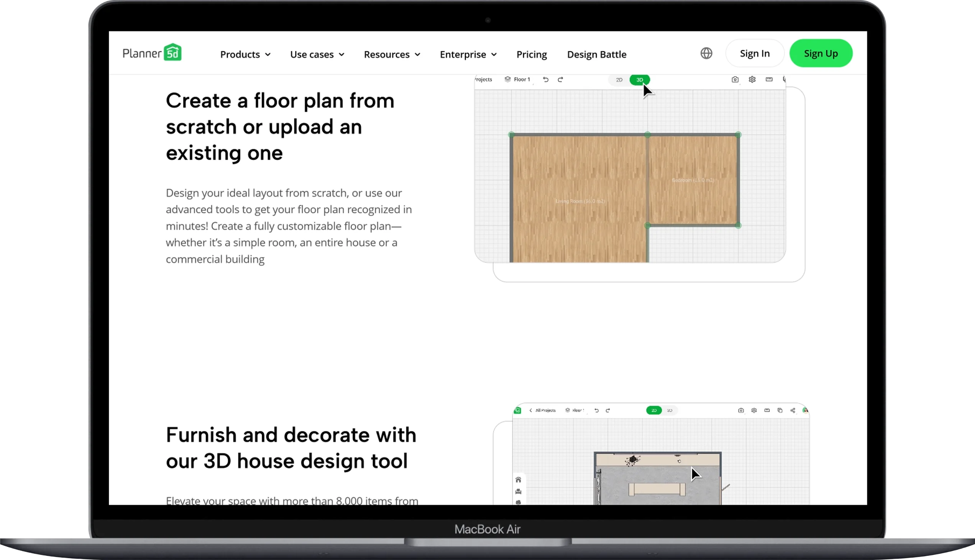
Task: Switch upper editor to 3D view
Action: pos(640,80)
